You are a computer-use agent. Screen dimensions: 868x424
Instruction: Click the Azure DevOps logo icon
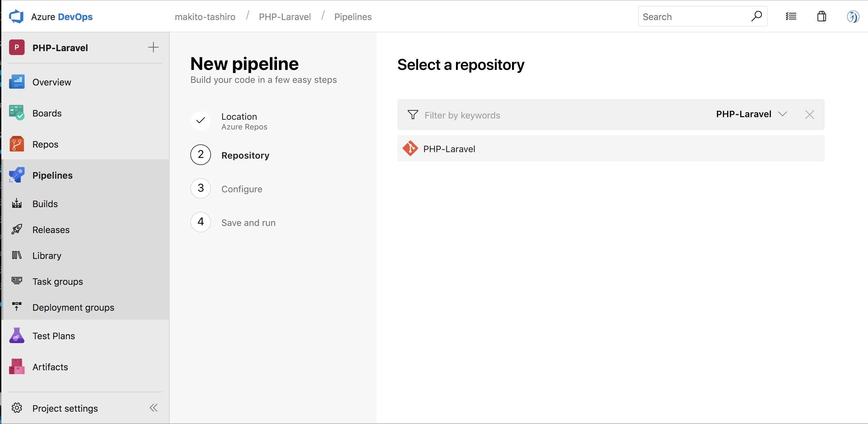(16, 17)
